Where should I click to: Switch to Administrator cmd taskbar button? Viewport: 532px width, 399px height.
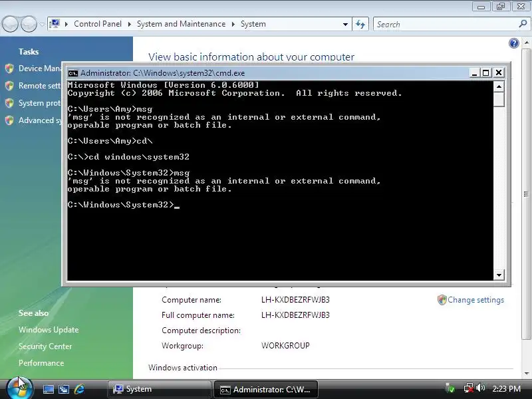coord(266,389)
